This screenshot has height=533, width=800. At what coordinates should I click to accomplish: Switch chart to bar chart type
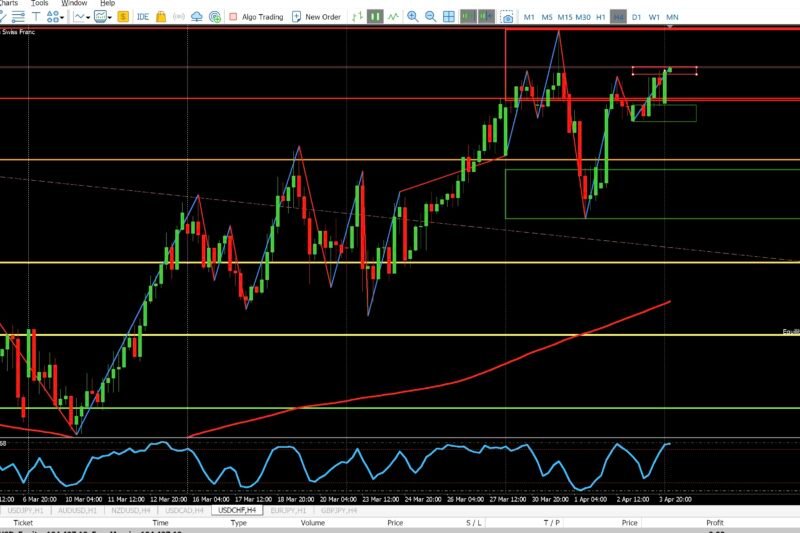(357, 17)
